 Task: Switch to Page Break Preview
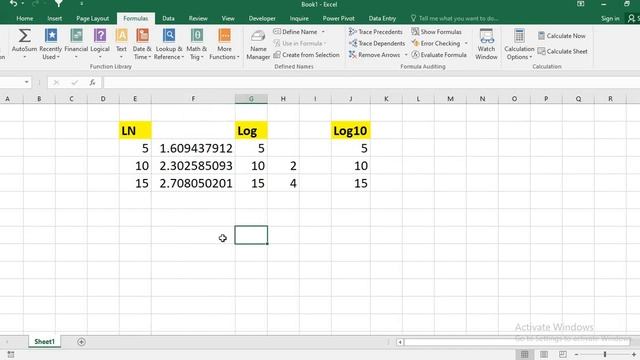click(563, 354)
